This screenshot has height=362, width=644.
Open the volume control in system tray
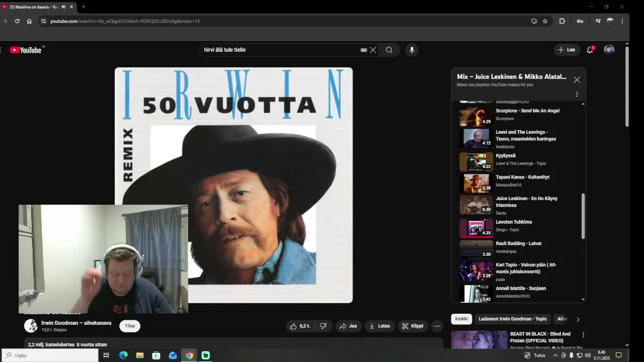tap(587, 355)
